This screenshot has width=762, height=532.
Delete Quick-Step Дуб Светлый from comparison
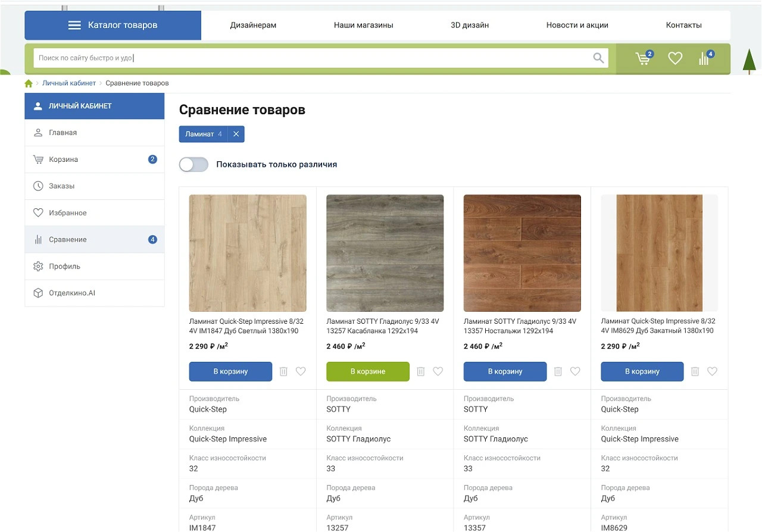(283, 371)
